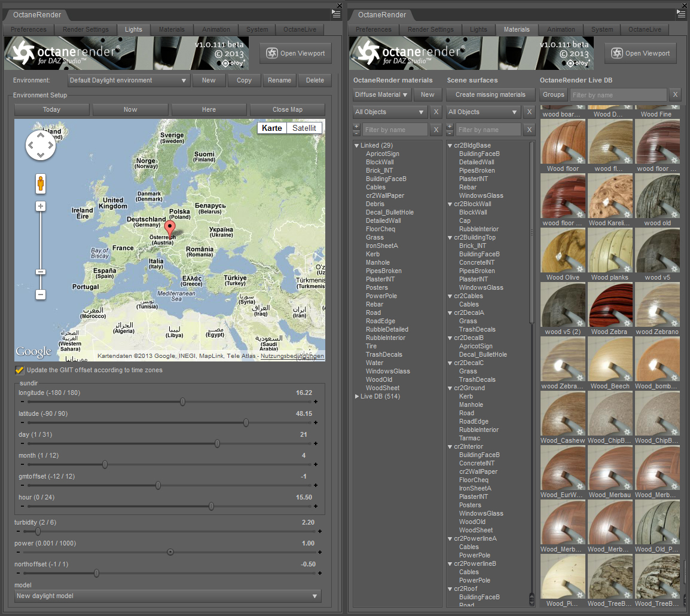Expand the Live DB (514) node
The height and width of the screenshot is (616, 690).
click(356, 397)
